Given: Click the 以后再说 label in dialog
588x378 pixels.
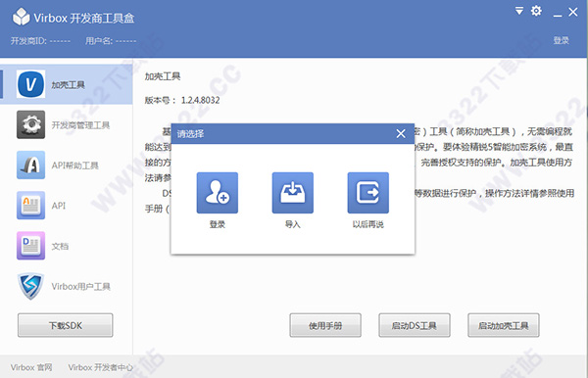Looking at the screenshot, I should (x=367, y=224).
